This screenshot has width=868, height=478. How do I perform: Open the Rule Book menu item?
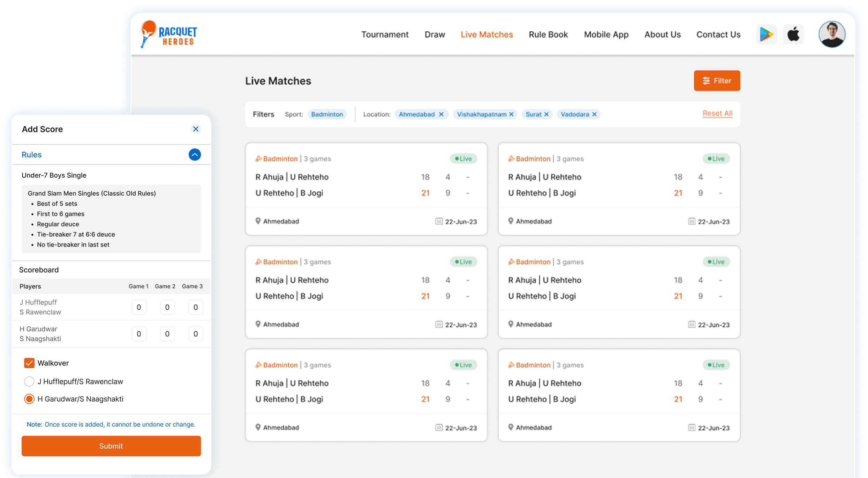coord(548,35)
